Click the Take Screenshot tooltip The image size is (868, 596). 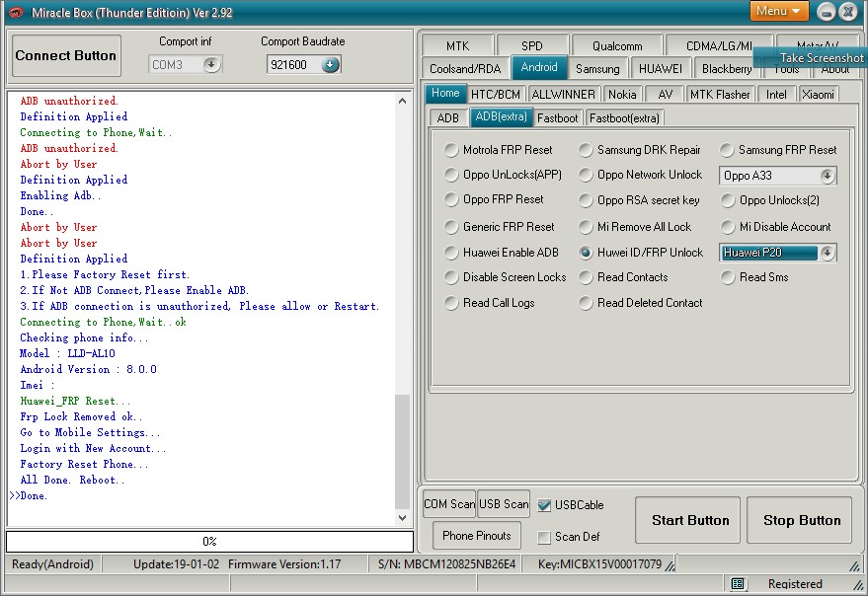pos(811,58)
